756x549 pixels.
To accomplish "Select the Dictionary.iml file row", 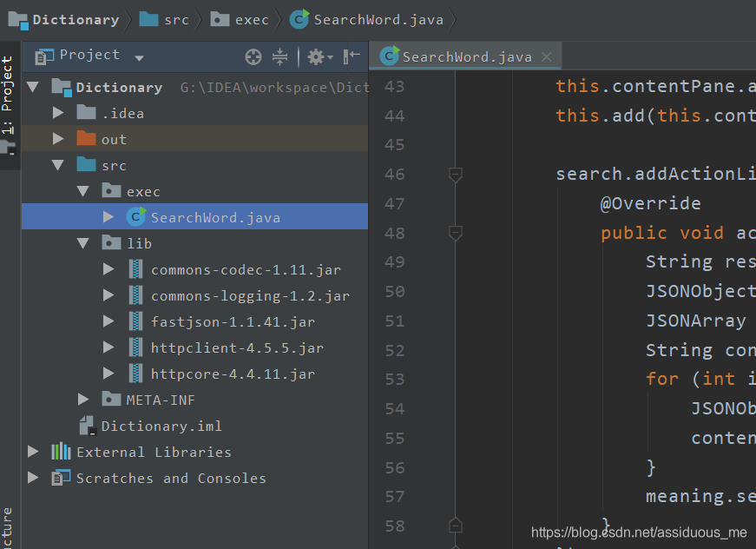I will tap(194, 426).
